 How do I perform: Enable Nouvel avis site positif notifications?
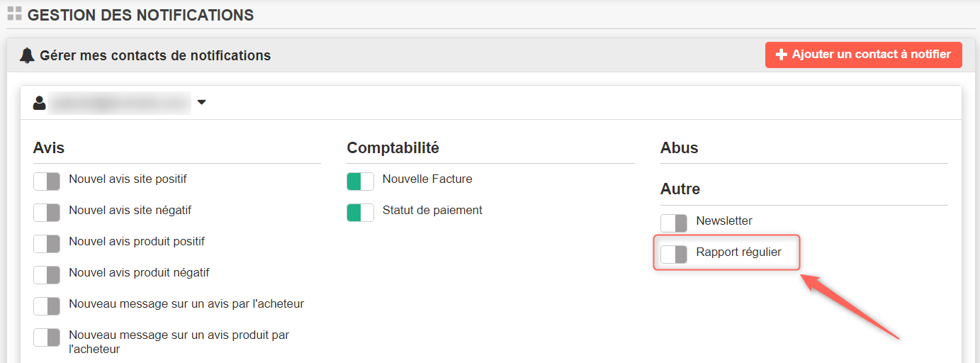click(47, 181)
